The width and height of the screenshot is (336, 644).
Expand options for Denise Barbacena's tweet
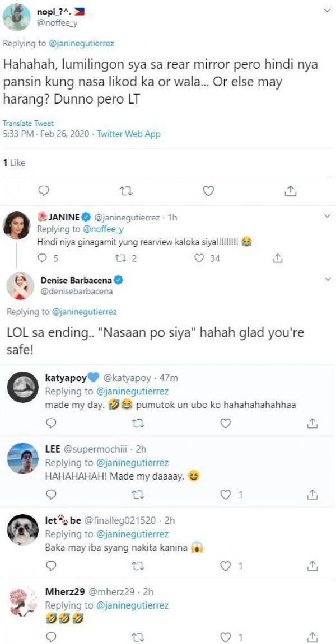pyautogui.click(x=328, y=278)
